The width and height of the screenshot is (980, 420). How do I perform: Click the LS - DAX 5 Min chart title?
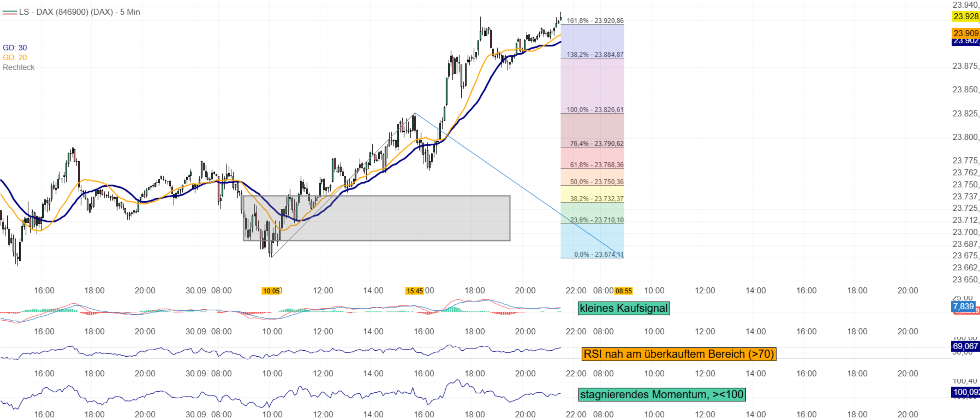(79, 12)
